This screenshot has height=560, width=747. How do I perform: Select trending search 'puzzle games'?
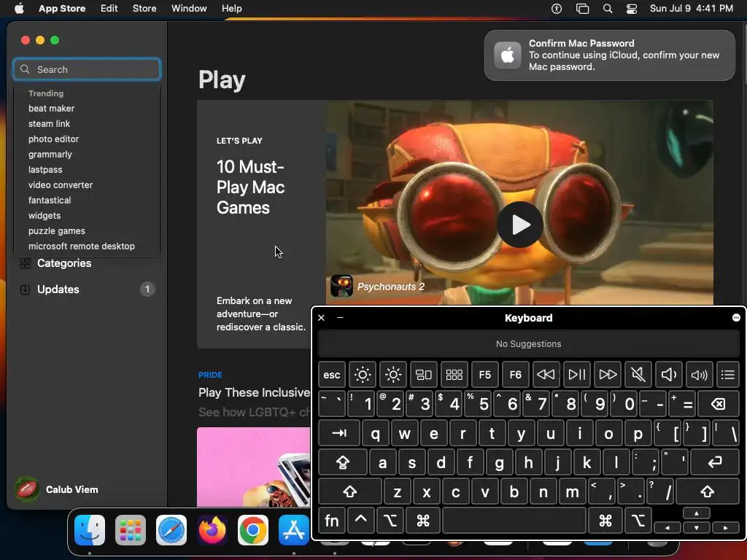coord(57,231)
